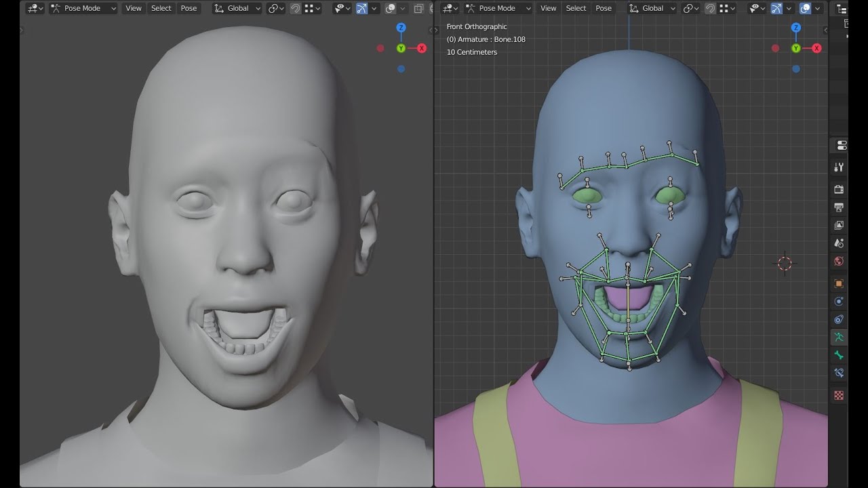868x488 pixels.
Task: Open the Armature data properties tab
Action: [x=839, y=337]
